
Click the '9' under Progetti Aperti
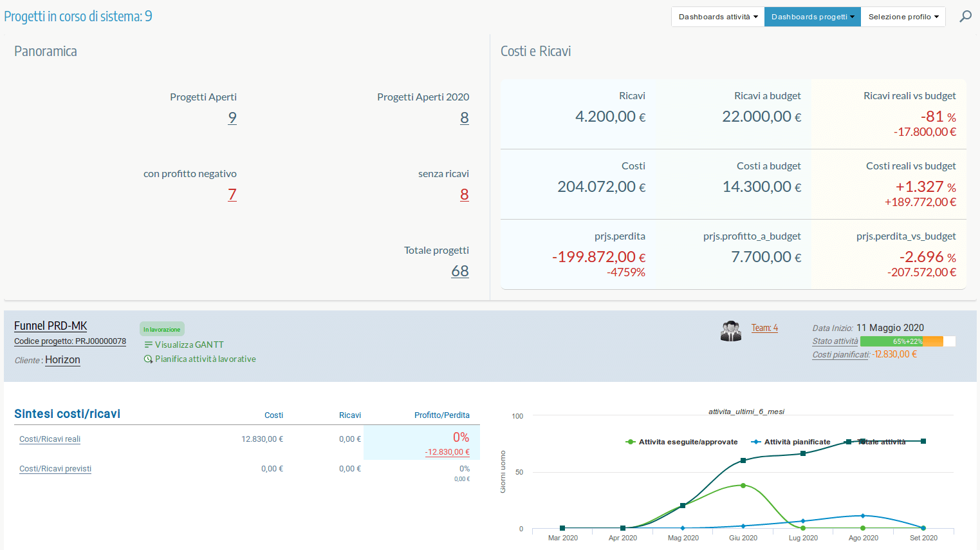(232, 119)
